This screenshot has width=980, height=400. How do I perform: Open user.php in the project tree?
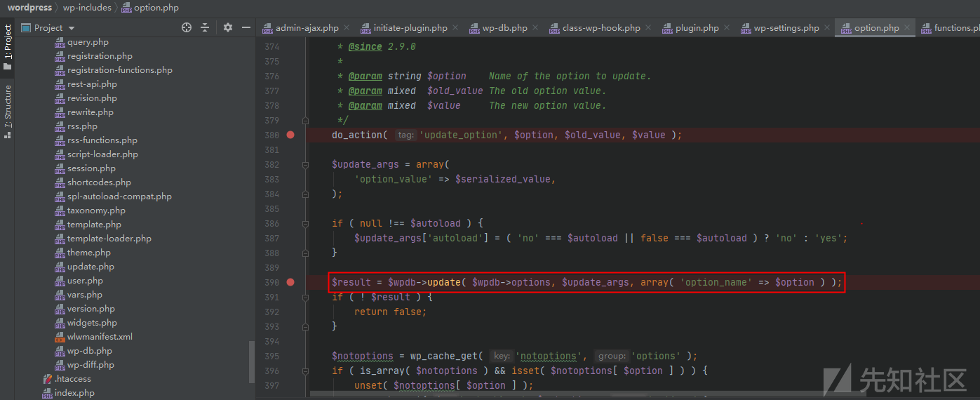[x=85, y=281]
